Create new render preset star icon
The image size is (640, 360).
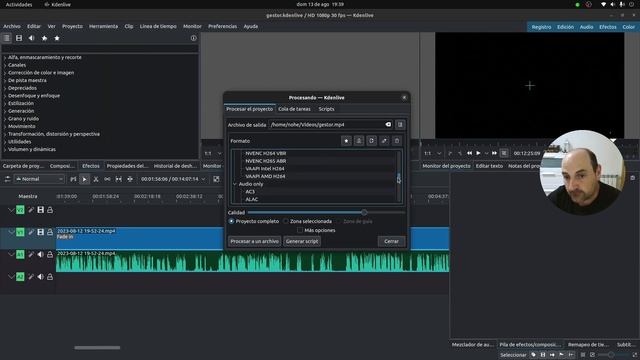click(x=346, y=141)
